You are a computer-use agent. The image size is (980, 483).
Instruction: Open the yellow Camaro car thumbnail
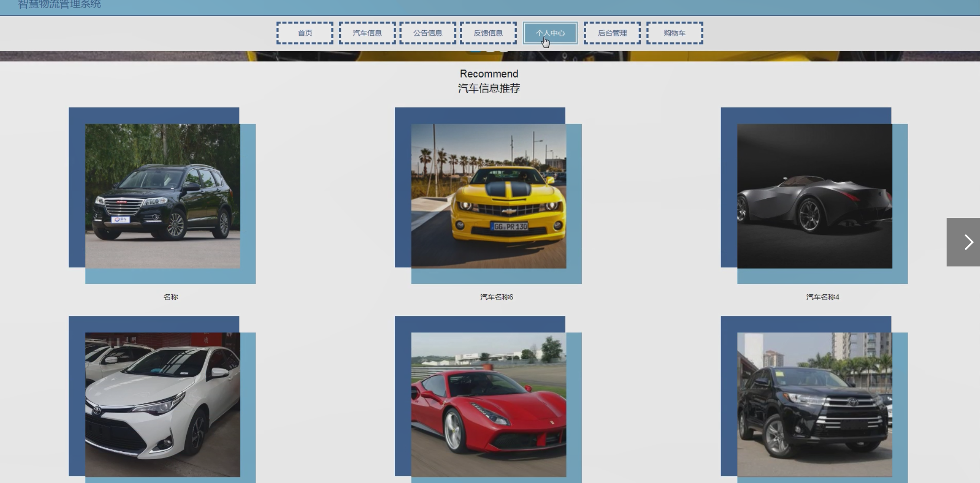(488, 196)
